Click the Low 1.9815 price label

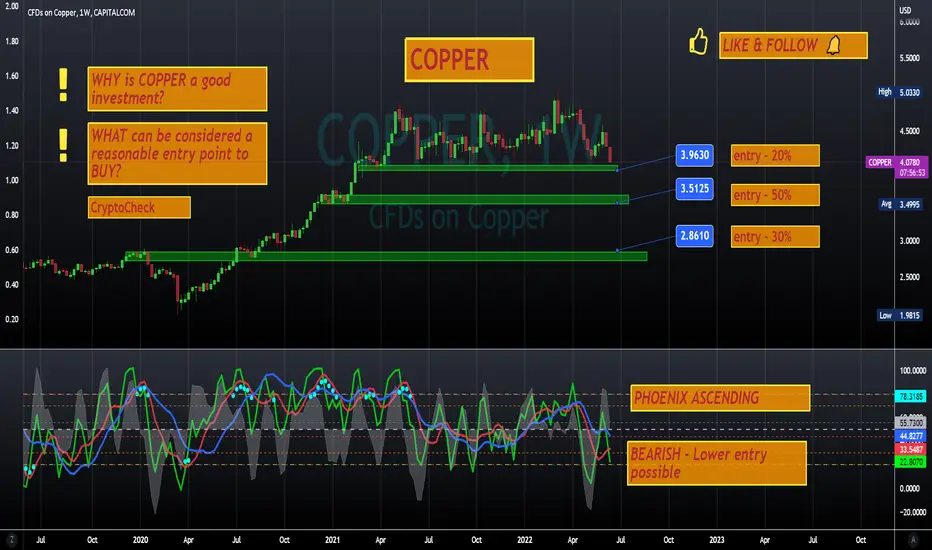pos(900,315)
